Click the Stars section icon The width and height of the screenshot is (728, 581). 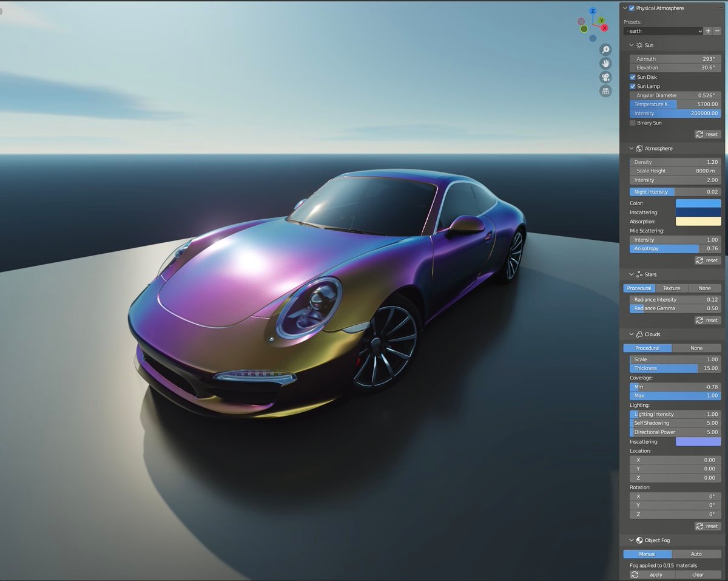coord(639,274)
